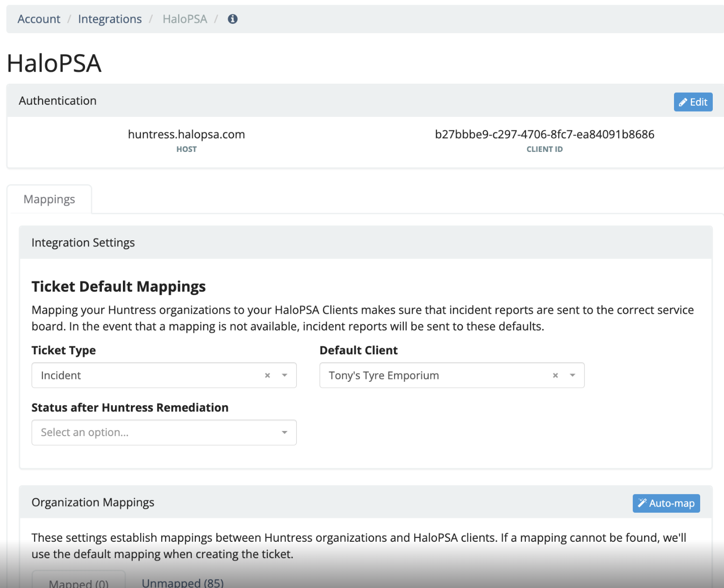Click the HaloPSA page title
Screen dimensions: 724x588
coord(54,63)
